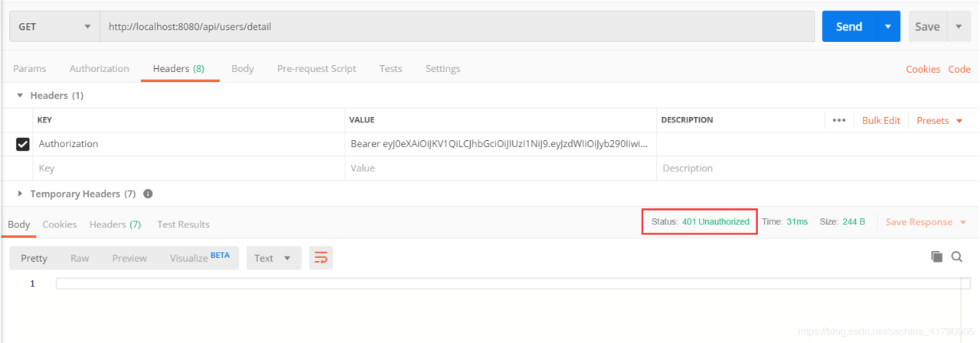Viewport: 980px width, 343px height.
Task: Send the request with the Send button
Action: pos(849,26)
